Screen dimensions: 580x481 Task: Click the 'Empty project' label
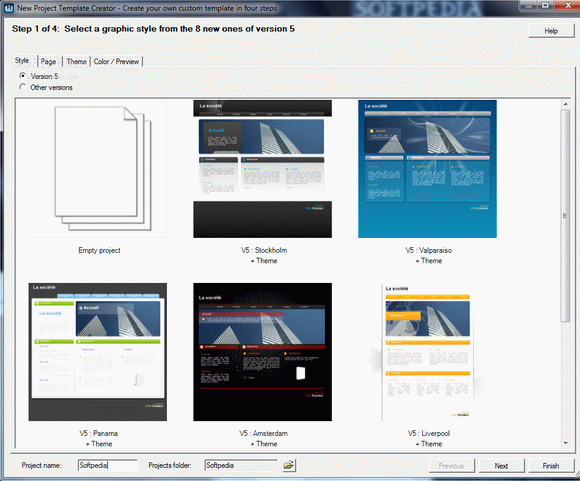(x=99, y=250)
